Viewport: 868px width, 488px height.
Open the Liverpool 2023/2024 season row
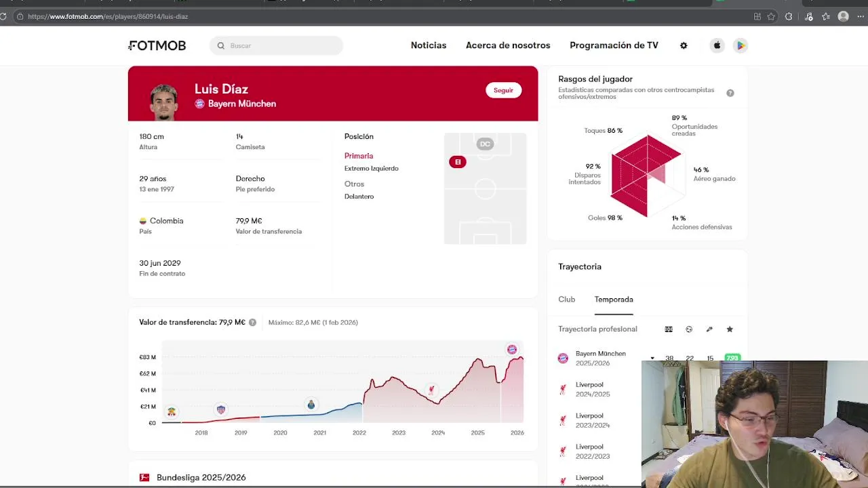[x=593, y=420]
